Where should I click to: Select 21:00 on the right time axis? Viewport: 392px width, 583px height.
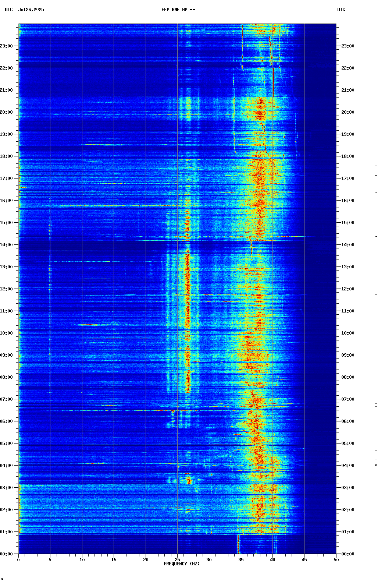pyautogui.click(x=348, y=90)
